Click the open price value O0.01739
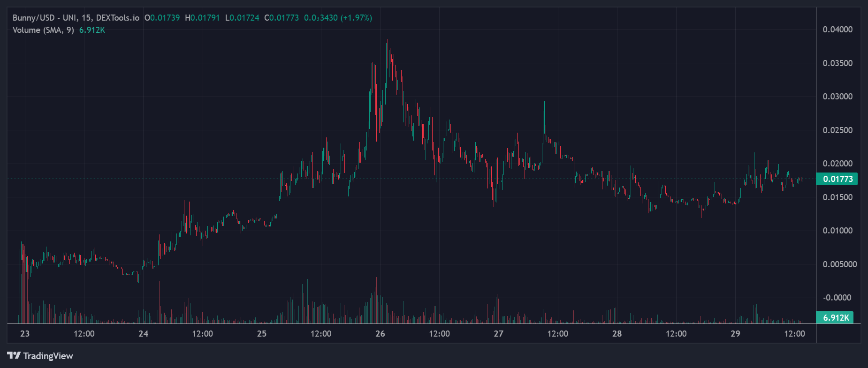 (162, 18)
